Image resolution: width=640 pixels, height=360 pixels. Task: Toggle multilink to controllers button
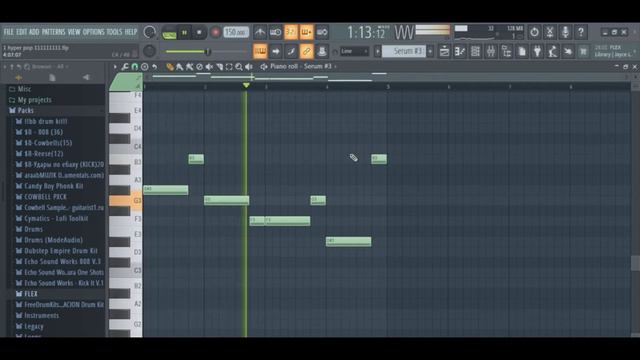click(322, 51)
